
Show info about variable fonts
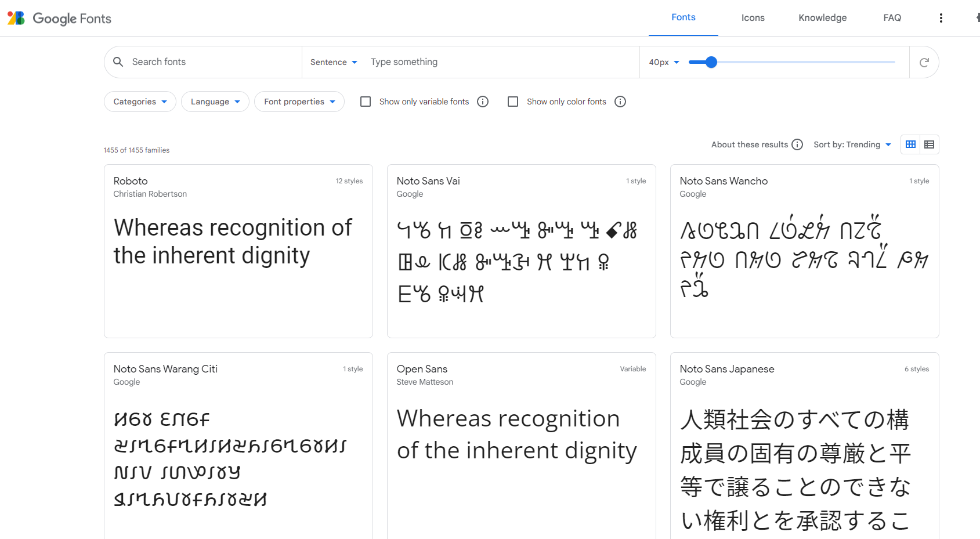(483, 102)
